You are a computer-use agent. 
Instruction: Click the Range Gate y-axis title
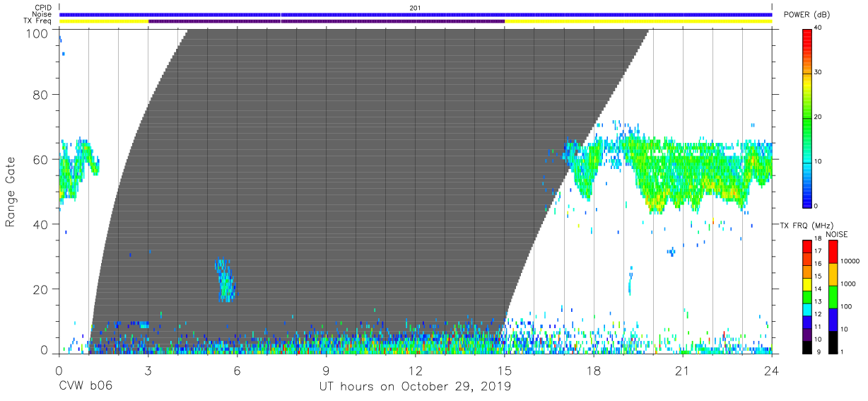[x=11, y=192]
